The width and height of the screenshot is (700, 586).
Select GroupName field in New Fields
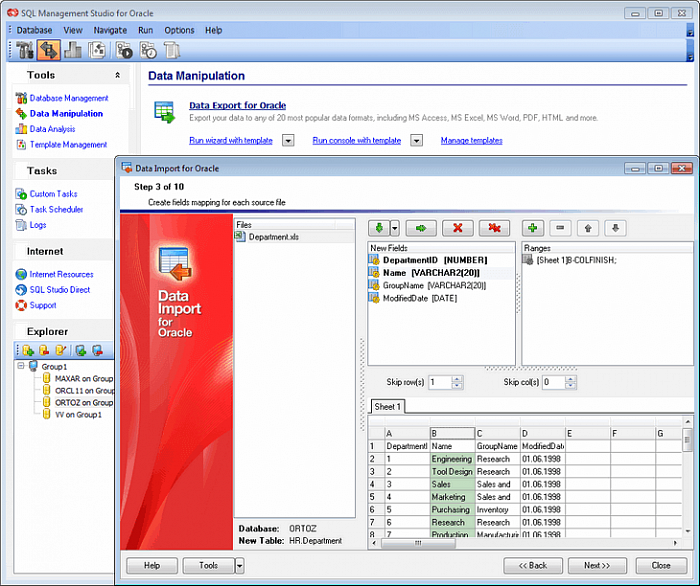pos(434,286)
